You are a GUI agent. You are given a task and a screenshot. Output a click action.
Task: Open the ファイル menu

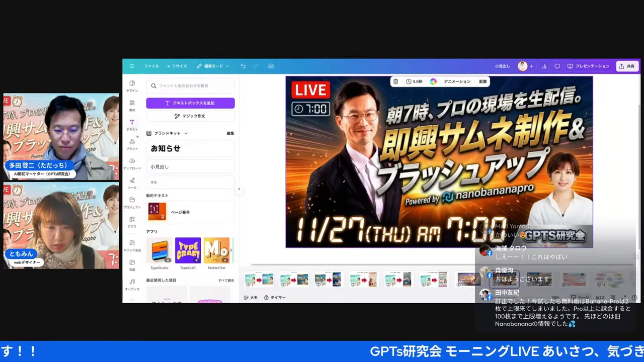click(151, 66)
